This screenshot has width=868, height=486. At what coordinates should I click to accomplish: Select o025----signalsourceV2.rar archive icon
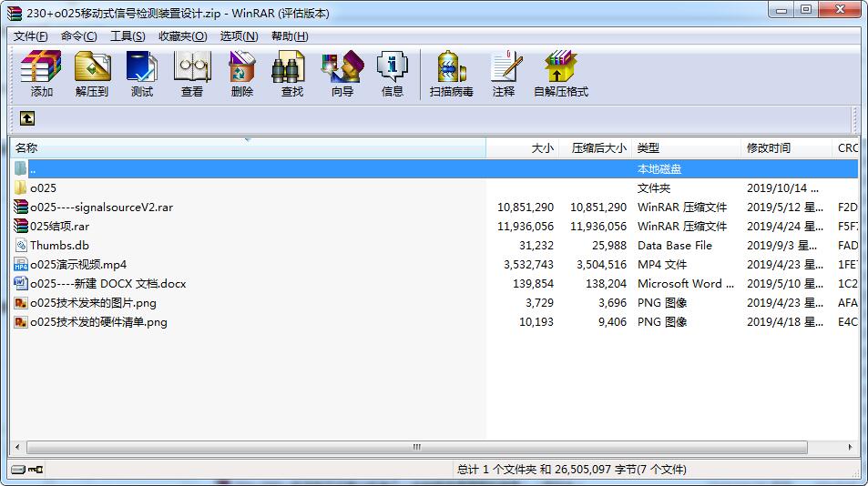[20, 207]
